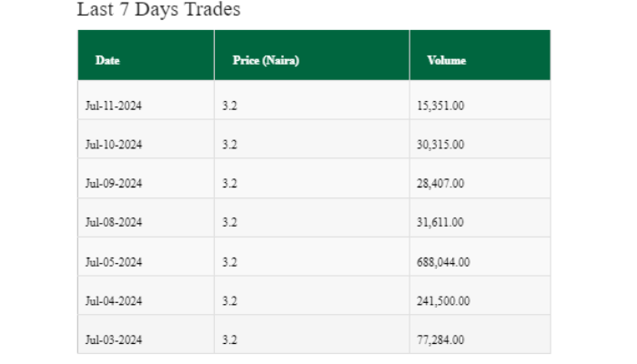
Task: Select the Jul-05-2024 date cell
Action: click(x=114, y=262)
